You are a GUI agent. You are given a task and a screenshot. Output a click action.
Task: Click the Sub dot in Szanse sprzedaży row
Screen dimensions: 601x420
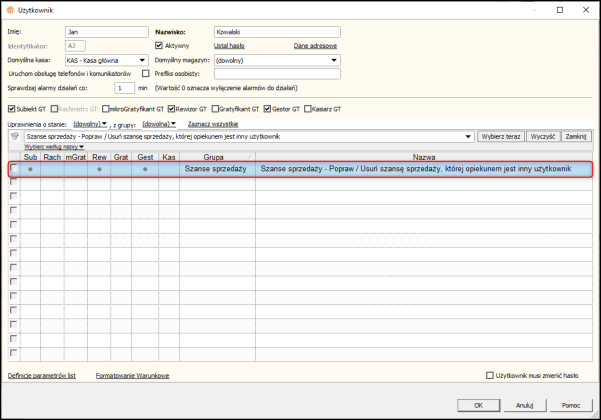point(30,169)
